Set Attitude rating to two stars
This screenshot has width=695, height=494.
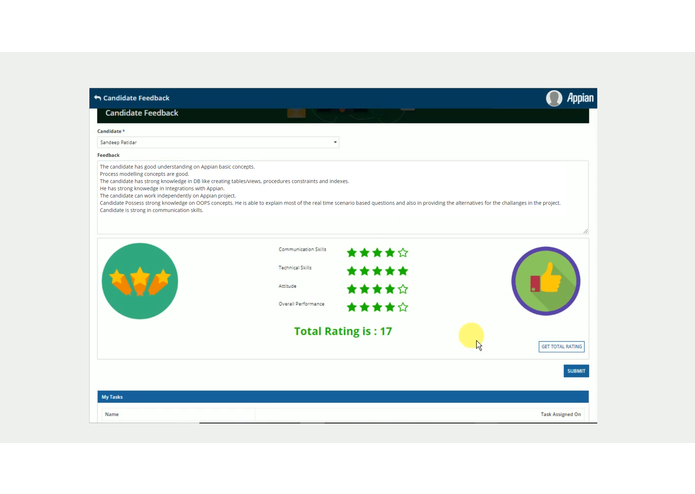[x=365, y=289]
